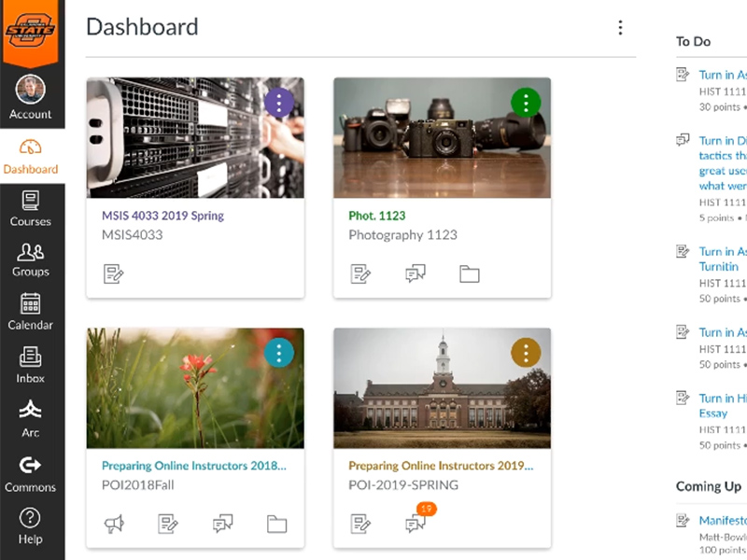
Task: Select Courses in the left navigation
Action: (x=31, y=210)
